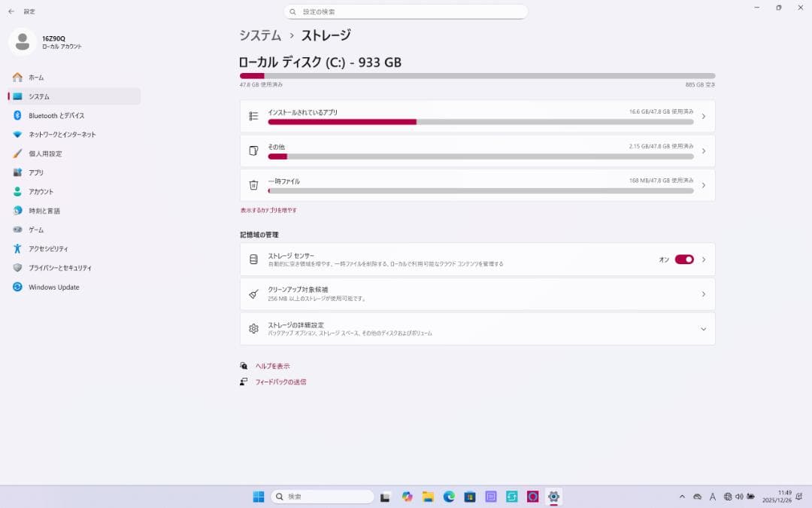Expand the インストールされているアプリ category
812x508 pixels.
(x=704, y=117)
